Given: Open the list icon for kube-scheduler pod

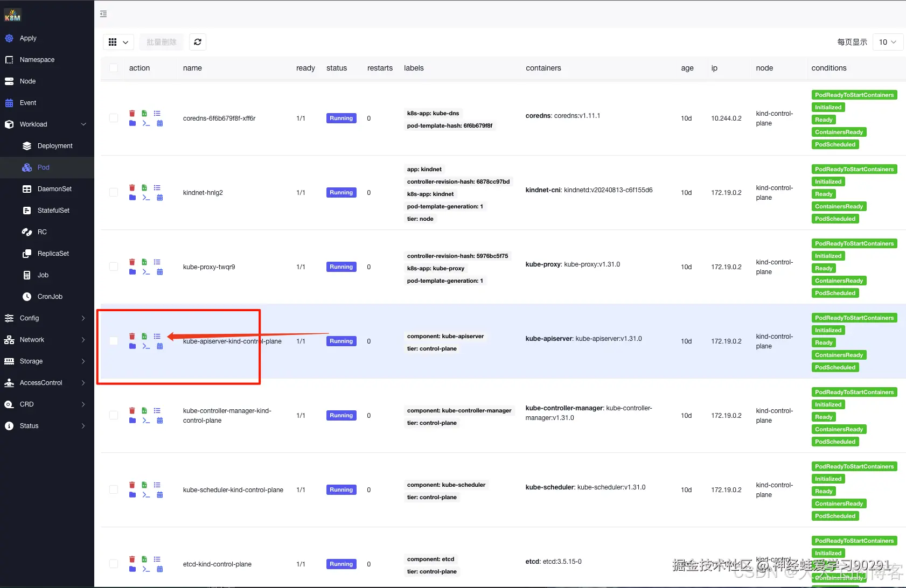Looking at the screenshot, I should (x=157, y=485).
